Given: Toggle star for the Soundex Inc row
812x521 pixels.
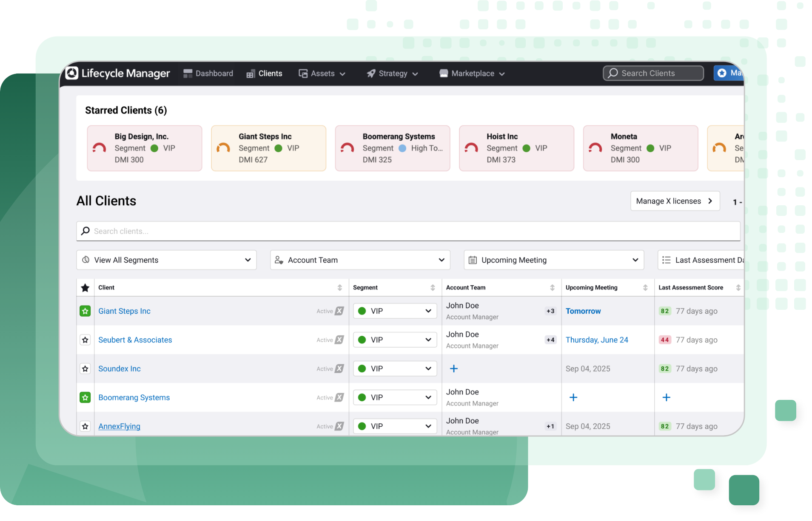Looking at the screenshot, I should pos(85,369).
